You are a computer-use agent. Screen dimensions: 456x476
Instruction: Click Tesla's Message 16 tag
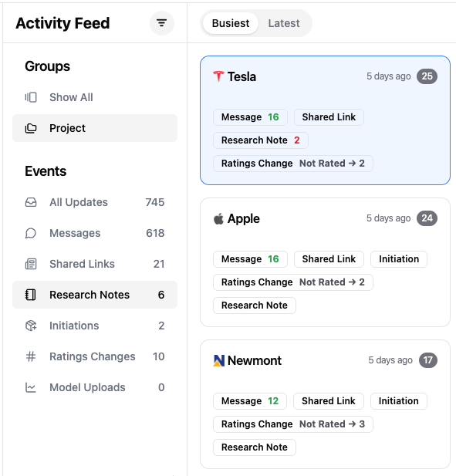click(x=250, y=117)
